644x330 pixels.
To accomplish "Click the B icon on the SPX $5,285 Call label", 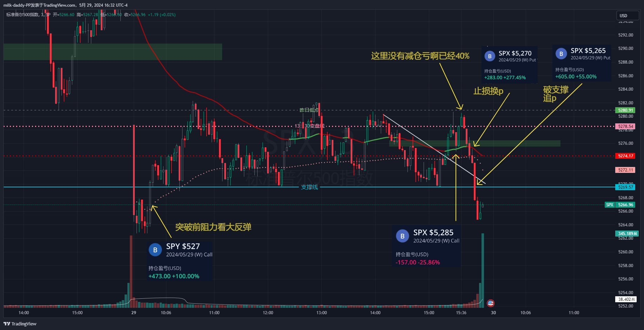I will click(x=403, y=236).
